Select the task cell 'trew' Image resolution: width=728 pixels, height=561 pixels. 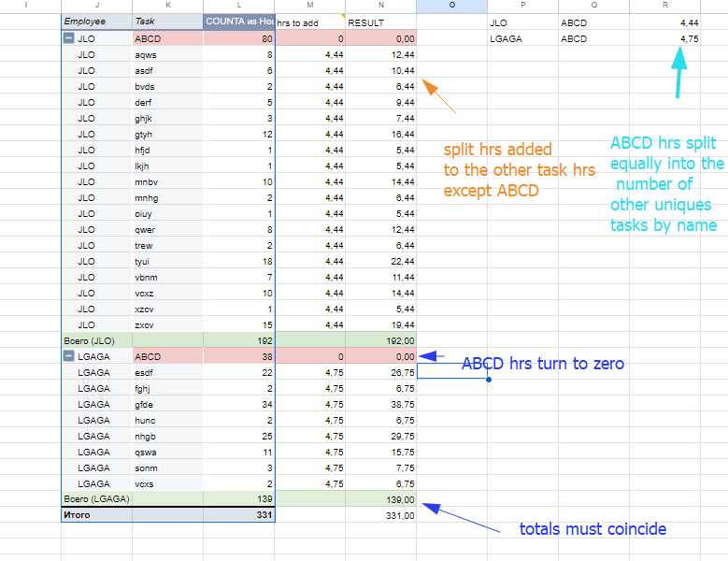[x=167, y=245]
